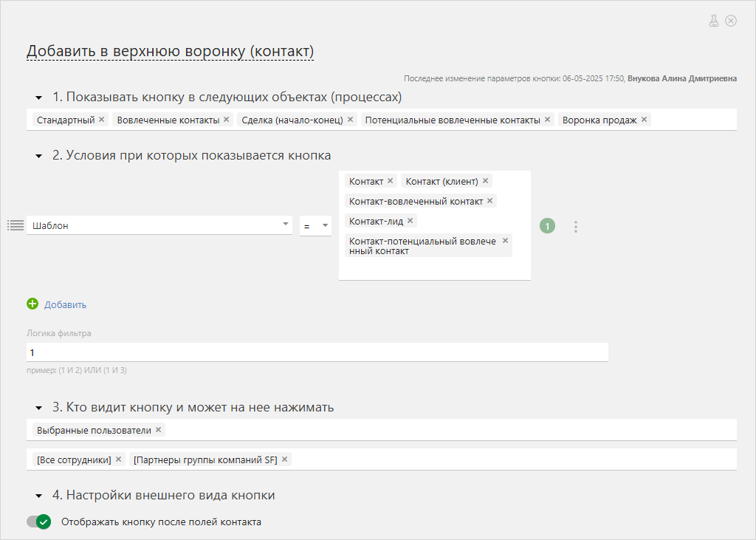
Task: Collapse section 2 Условия показа кнопки
Action: click(38, 156)
